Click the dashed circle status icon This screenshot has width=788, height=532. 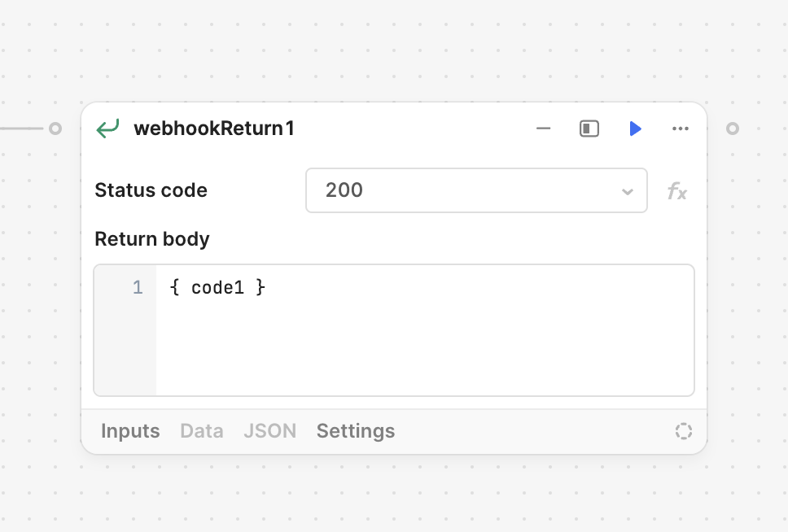click(684, 431)
